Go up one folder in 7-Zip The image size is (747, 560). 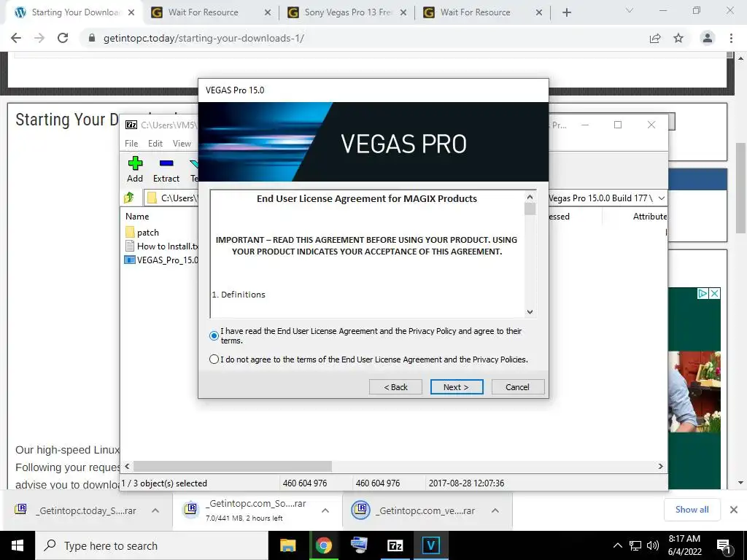pos(129,198)
